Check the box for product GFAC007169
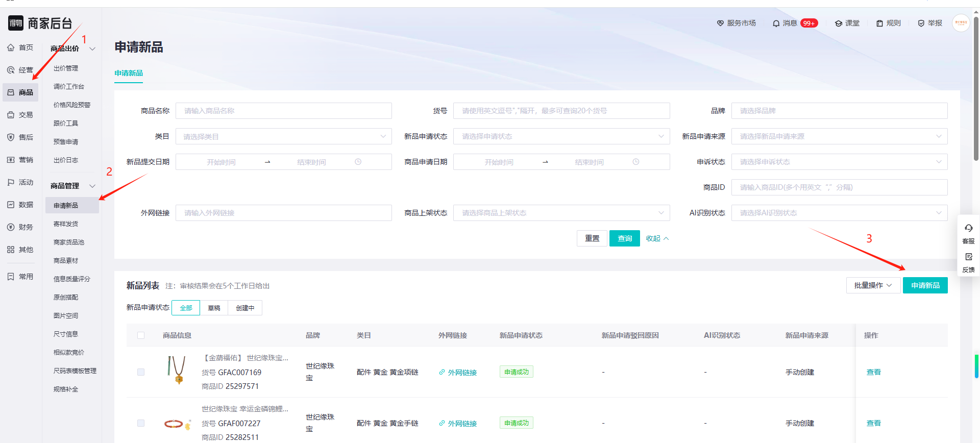 pos(141,372)
